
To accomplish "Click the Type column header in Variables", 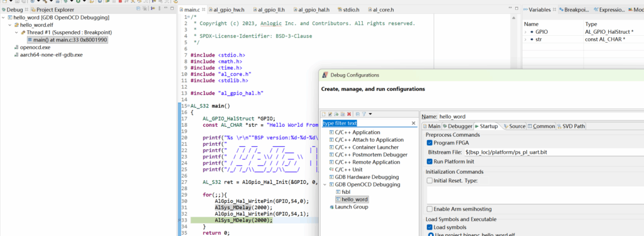I will [x=591, y=24].
